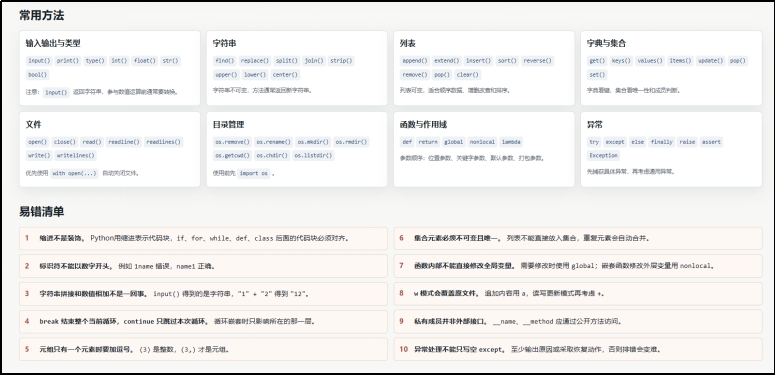
Task: Click the os.getcwd() chip
Action: [x=232, y=155]
